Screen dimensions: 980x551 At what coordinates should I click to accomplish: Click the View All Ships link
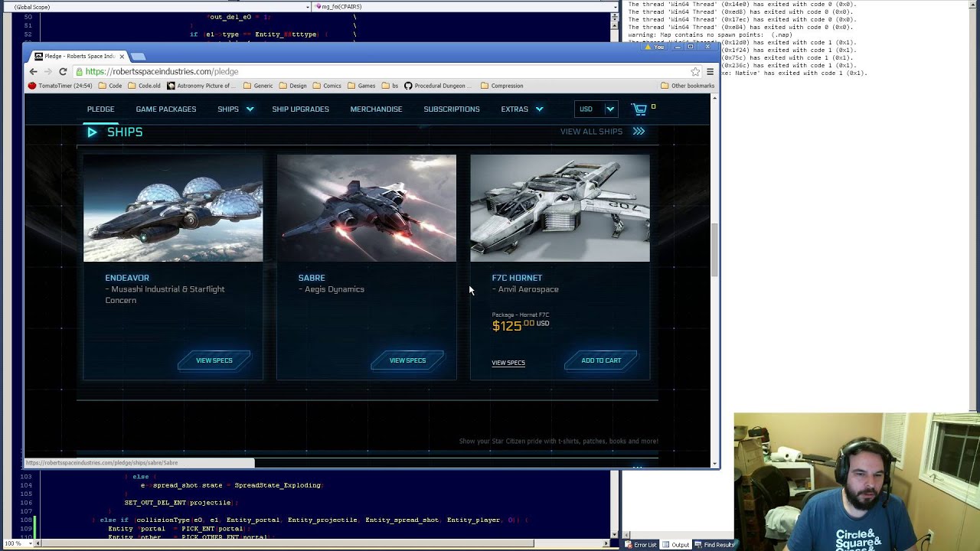pyautogui.click(x=591, y=132)
